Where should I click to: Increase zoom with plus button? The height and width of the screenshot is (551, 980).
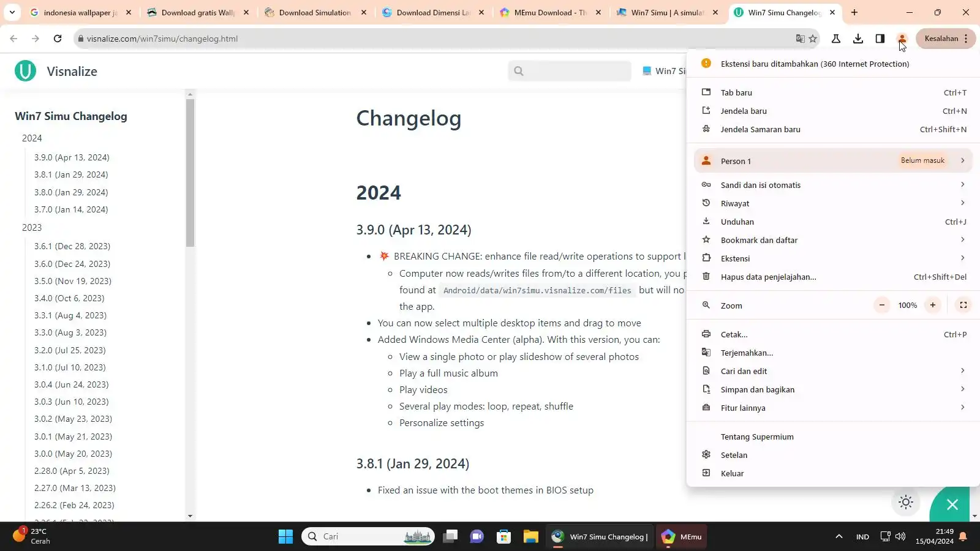[933, 305]
